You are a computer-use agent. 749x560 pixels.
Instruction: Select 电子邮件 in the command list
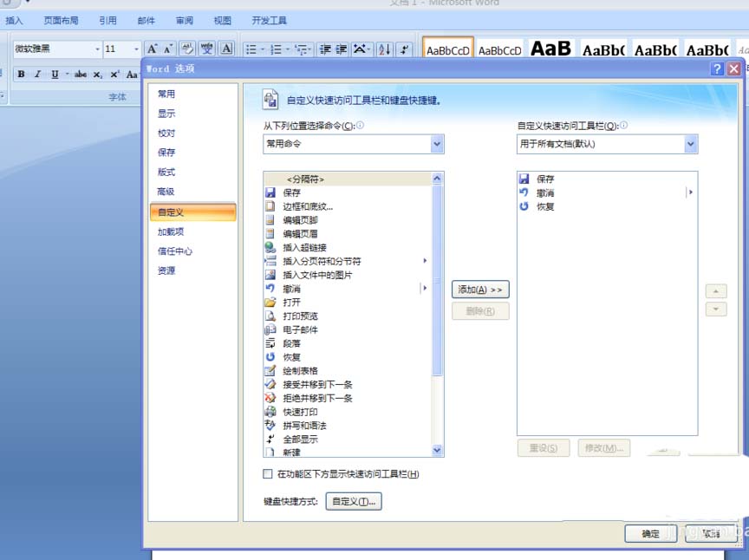point(348,329)
